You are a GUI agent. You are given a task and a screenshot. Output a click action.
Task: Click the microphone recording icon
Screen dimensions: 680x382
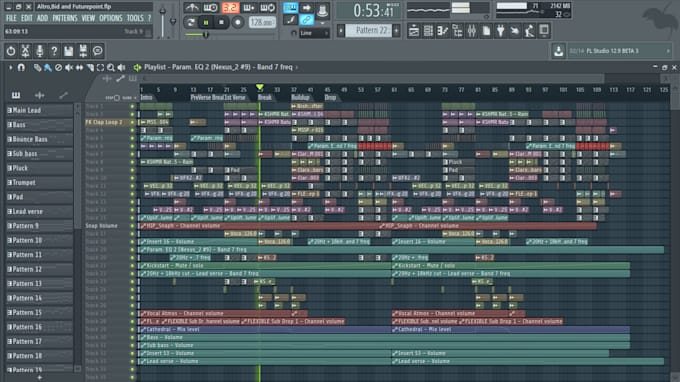tap(39, 51)
